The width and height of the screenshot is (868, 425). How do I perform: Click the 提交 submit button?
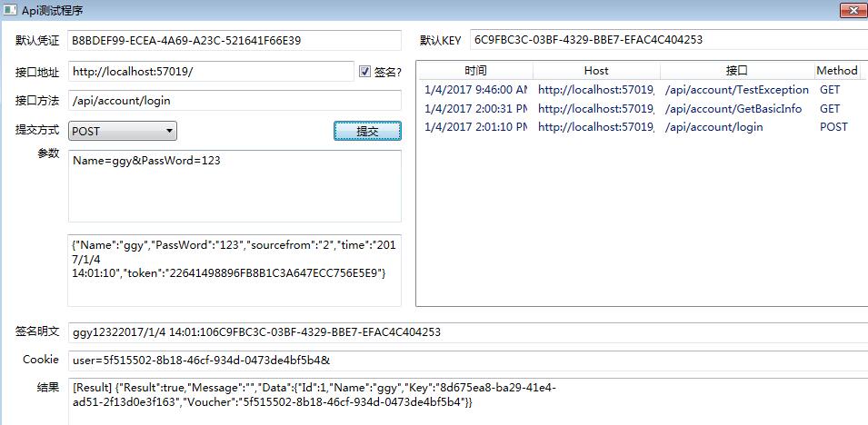(x=367, y=132)
